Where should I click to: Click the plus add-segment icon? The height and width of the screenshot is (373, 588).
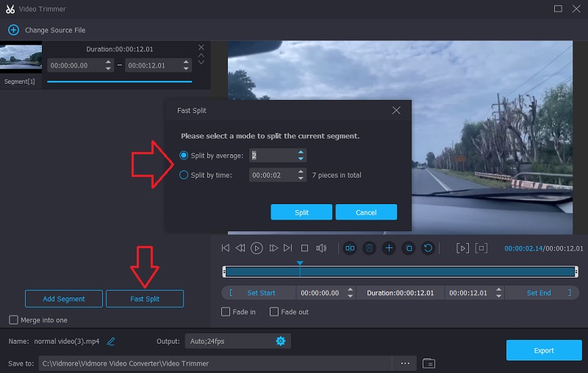(389, 248)
